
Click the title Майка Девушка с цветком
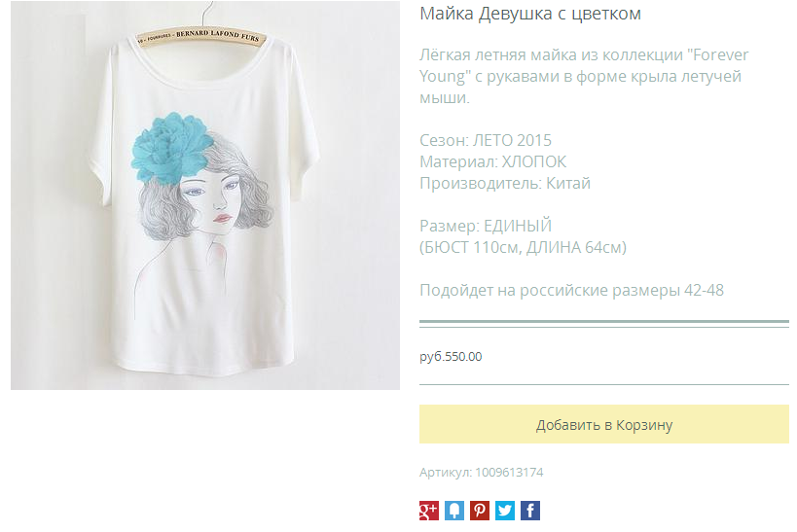point(530,14)
